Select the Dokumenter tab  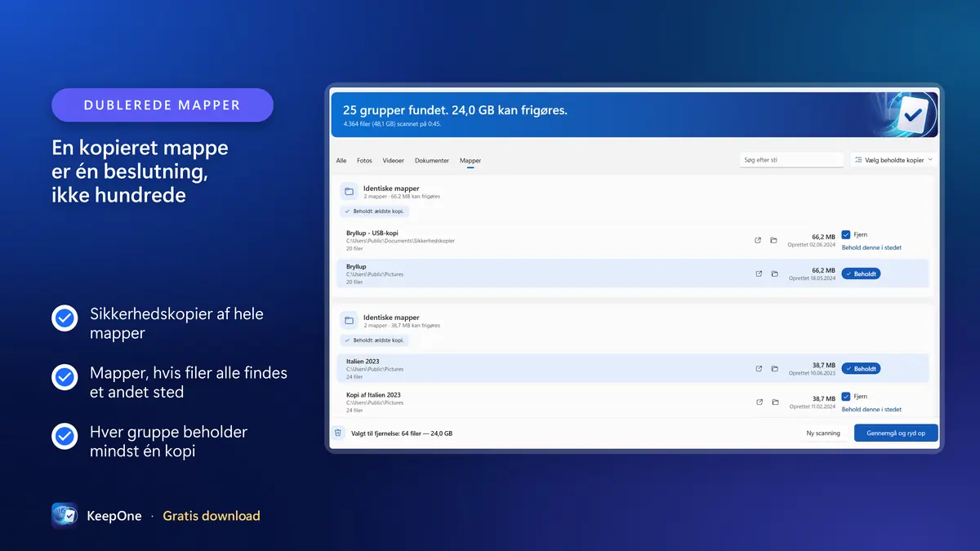pos(432,161)
